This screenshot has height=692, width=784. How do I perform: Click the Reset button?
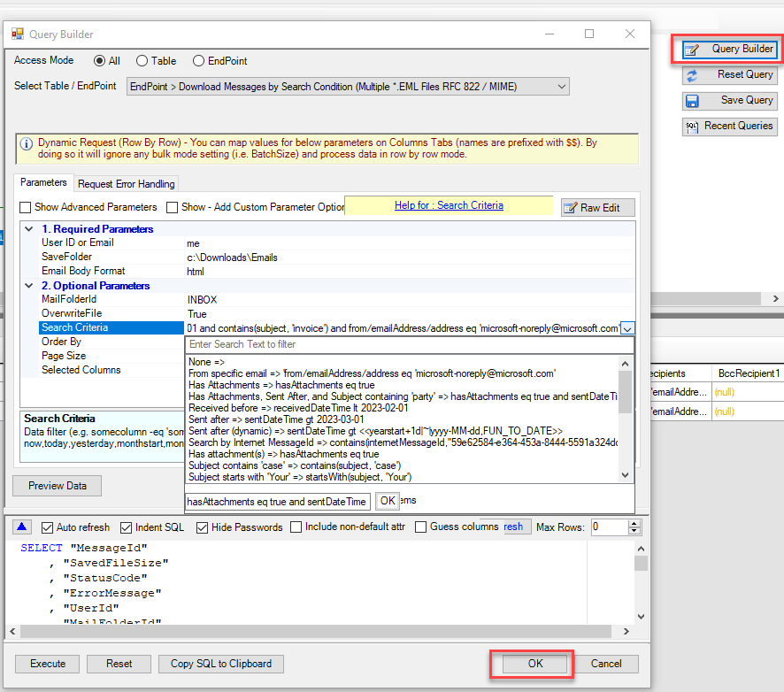119,664
